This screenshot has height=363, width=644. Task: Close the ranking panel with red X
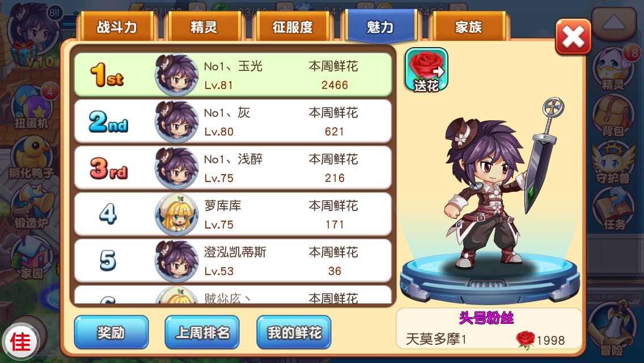click(x=573, y=37)
